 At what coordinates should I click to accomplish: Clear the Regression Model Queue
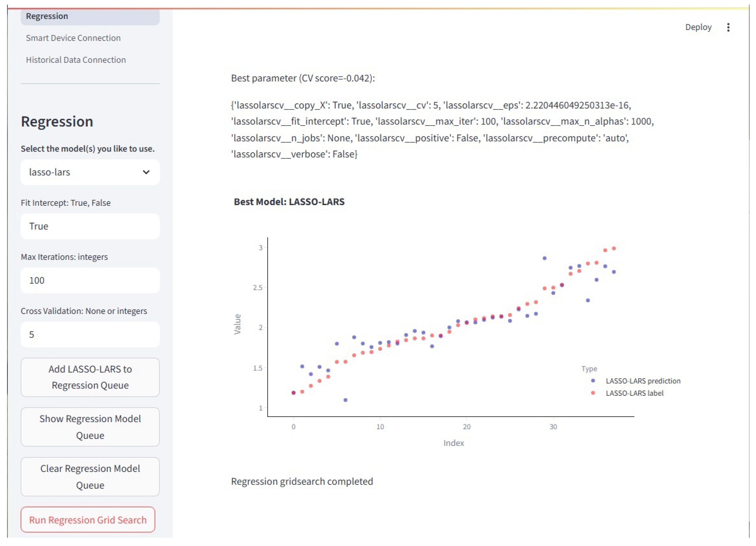[90, 477]
